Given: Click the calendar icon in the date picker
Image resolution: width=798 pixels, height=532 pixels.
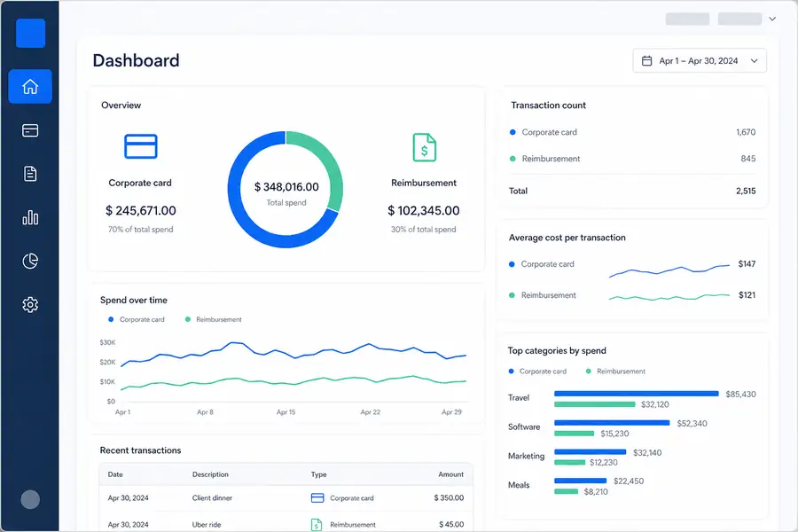Looking at the screenshot, I should tap(646, 61).
